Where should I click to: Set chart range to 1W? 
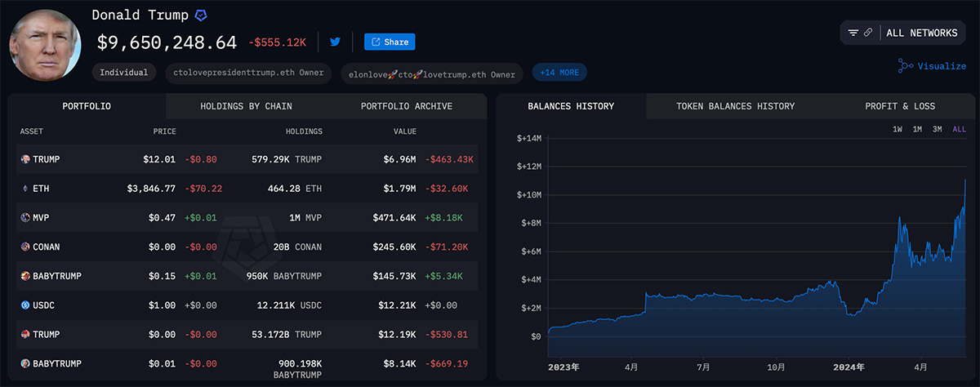tap(897, 129)
